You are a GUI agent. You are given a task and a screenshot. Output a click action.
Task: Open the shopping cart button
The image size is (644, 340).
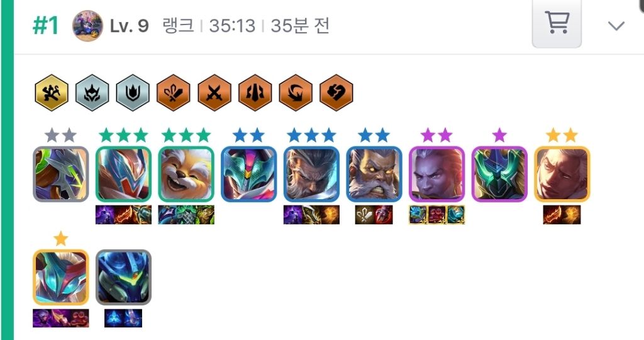(557, 23)
